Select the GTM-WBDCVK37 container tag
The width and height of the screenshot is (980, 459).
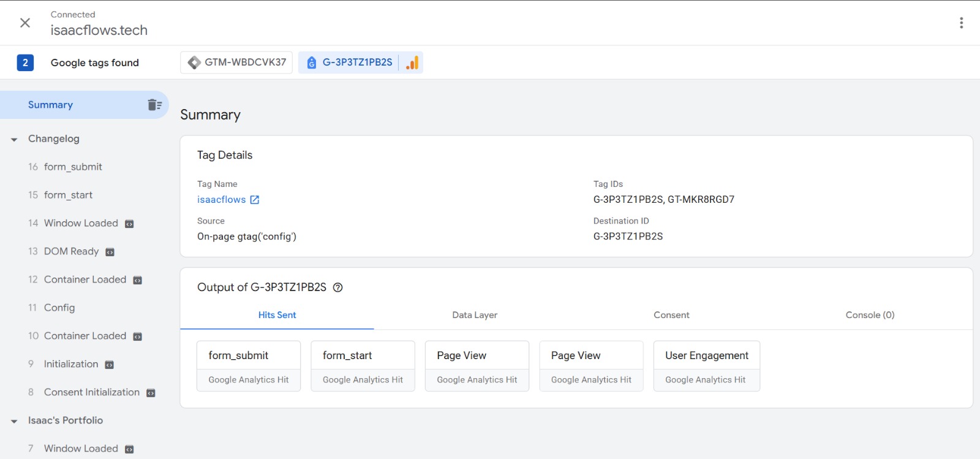point(236,63)
